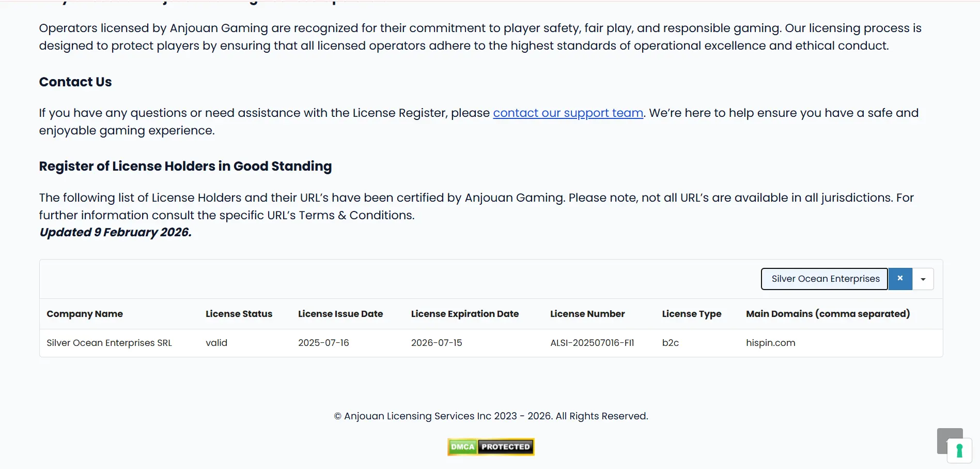This screenshot has height=469, width=980.
Task: Sort by the License Status column header
Action: (x=239, y=314)
